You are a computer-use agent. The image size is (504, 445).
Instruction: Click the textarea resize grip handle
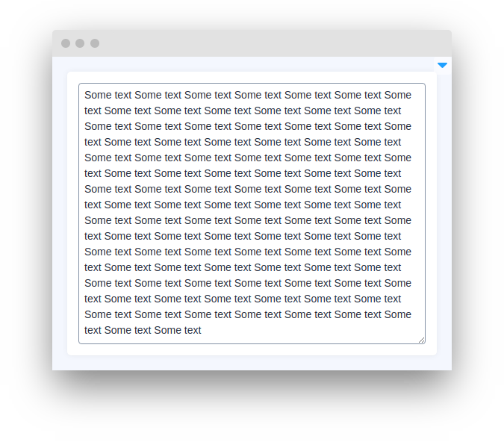(x=421, y=340)
